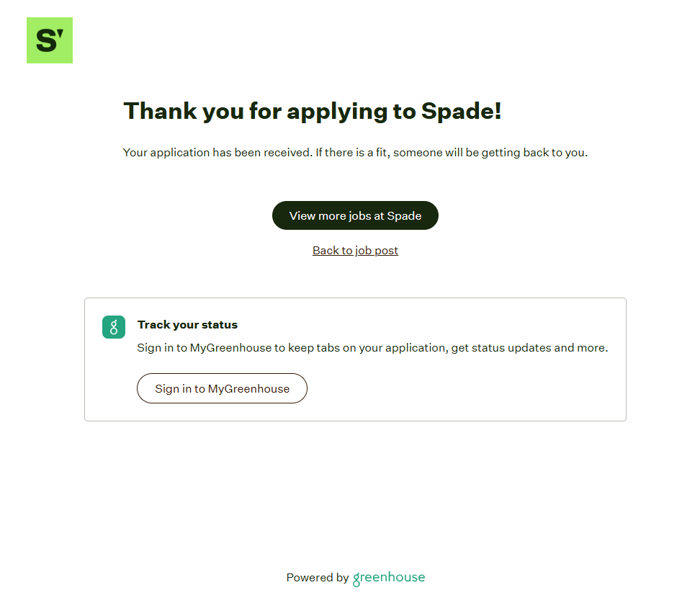Click the "Track your status" heading
The image size is (700, 603).
point(187,325)
